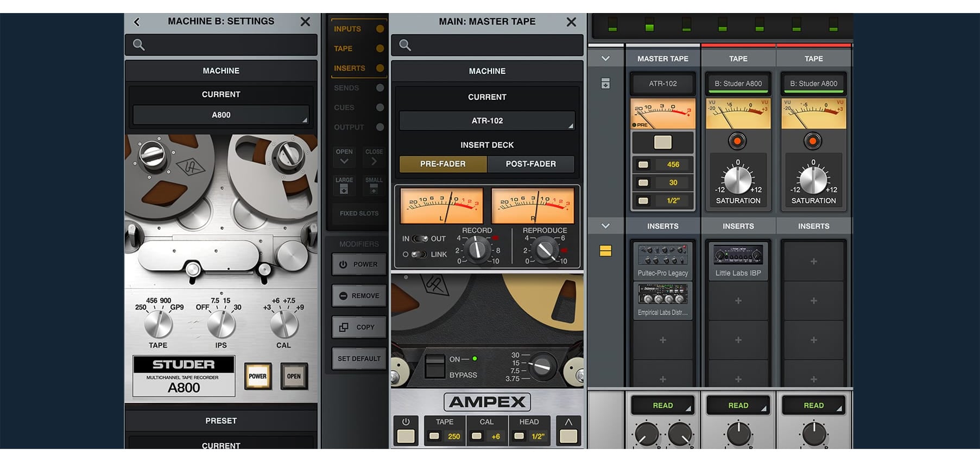Open the ATR-102 machine dropdown
Image resolution: width=980 pixels, height=462 pixels.
tap(487, 121)
